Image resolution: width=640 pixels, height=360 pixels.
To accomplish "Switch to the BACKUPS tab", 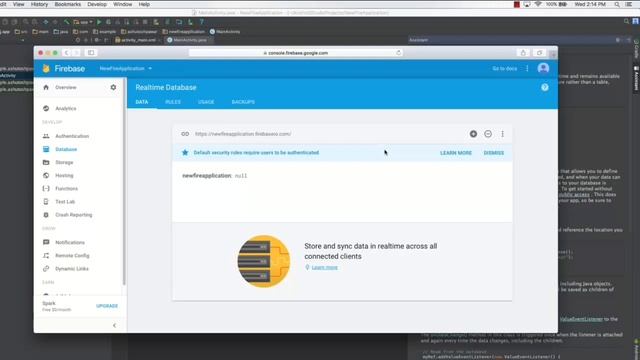I will 243,102.
